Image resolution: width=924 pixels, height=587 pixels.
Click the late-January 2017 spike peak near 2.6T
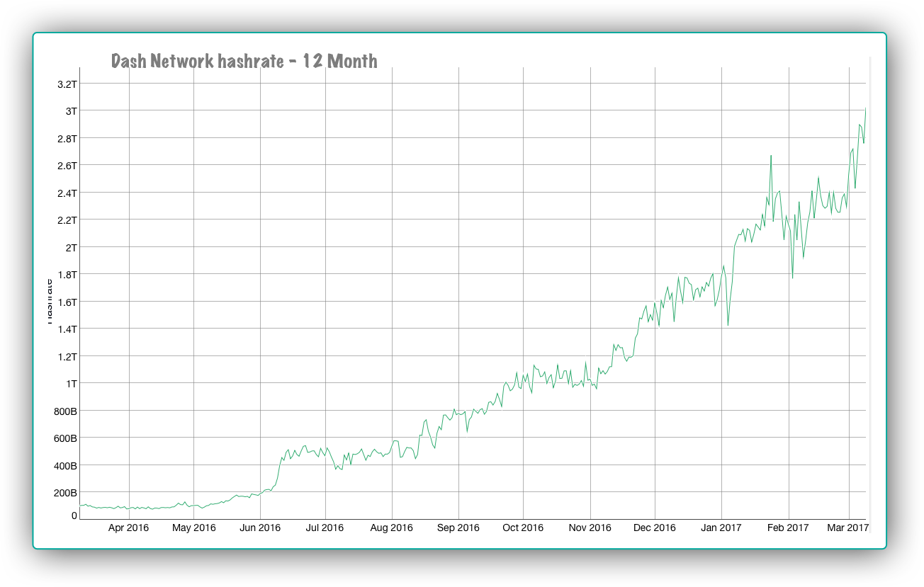[771, 155]
